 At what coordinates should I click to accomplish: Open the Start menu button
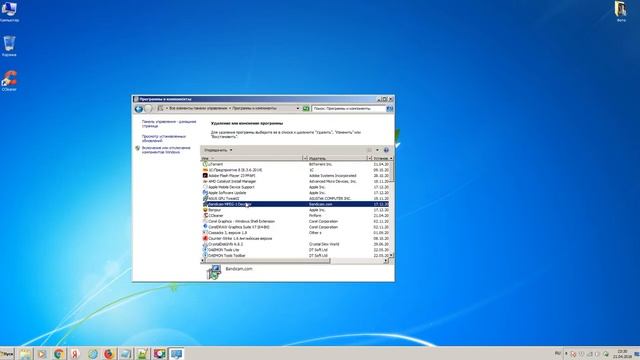(x=7, y=354)
